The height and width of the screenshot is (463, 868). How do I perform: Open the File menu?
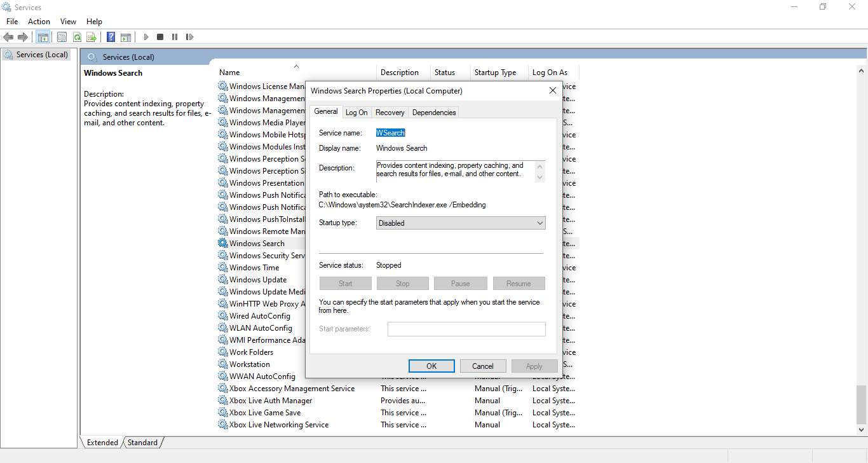click(12, 22)
